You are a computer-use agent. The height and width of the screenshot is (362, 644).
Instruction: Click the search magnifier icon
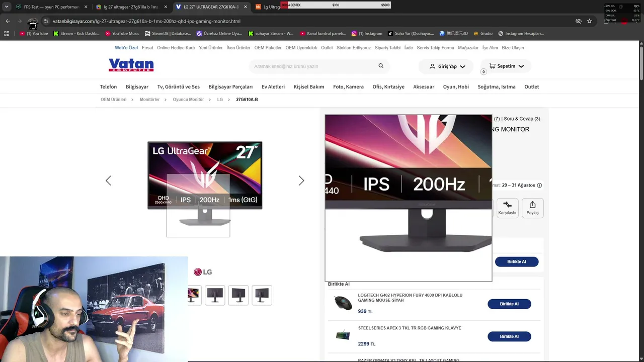381,66
